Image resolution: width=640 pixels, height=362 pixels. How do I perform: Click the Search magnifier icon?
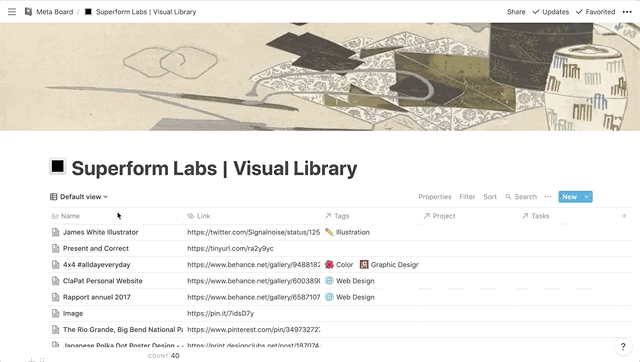click(508, 197)
